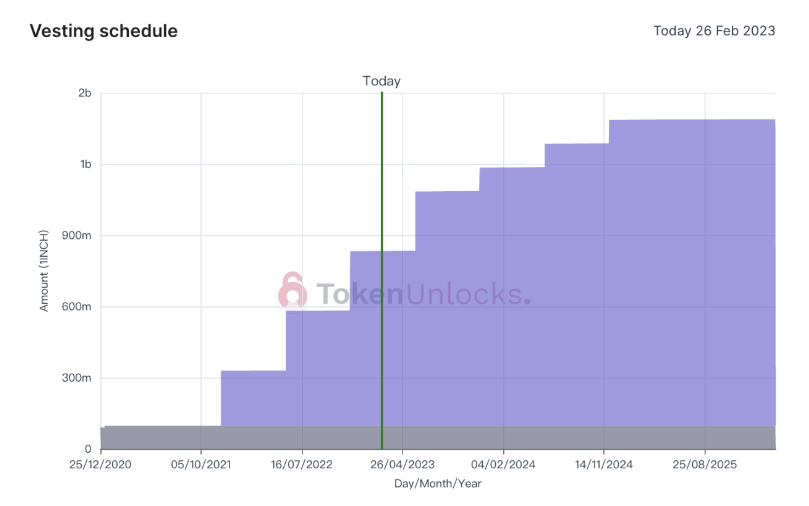Click the Today label above the line

[x=381, y=81]
